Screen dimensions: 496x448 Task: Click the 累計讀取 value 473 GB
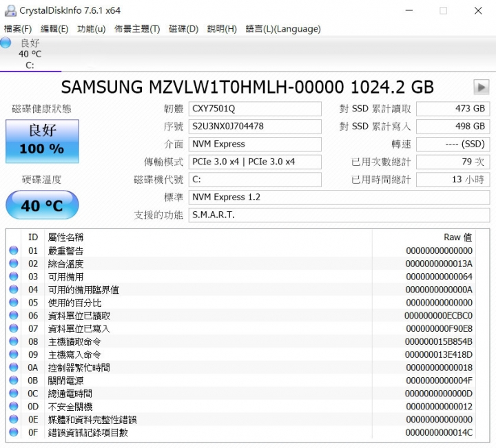(453, 109)
